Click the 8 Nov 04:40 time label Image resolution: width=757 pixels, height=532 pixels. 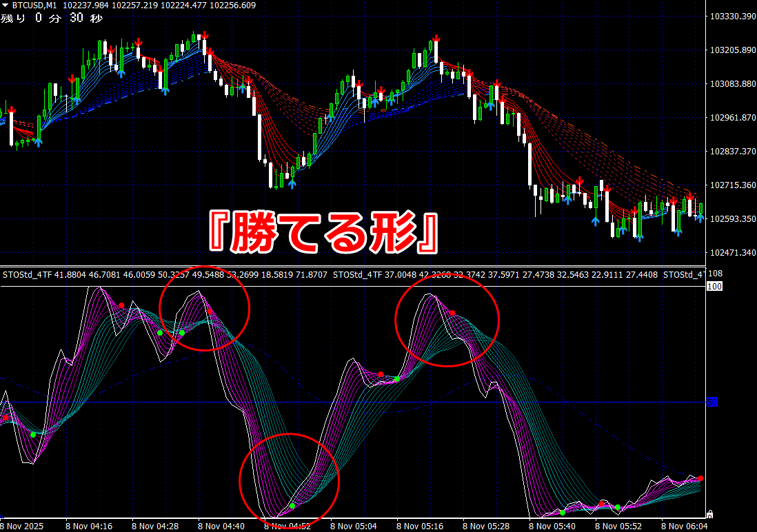coord(221,526)
